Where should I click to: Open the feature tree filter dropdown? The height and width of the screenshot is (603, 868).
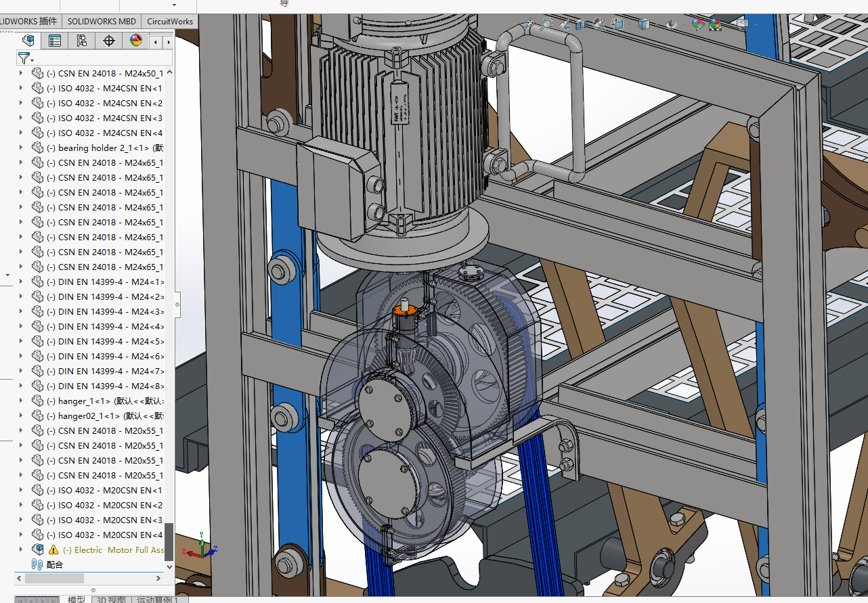click(x=26, y=58)
